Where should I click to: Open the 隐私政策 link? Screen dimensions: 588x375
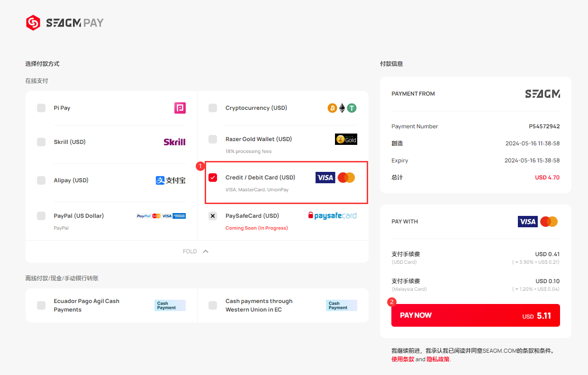point(438,359)
